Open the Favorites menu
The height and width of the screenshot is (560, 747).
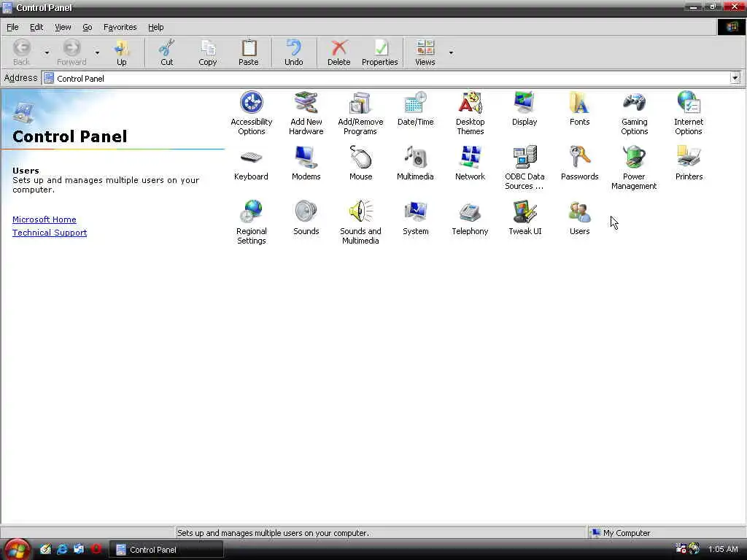click(x=120, y=27)
